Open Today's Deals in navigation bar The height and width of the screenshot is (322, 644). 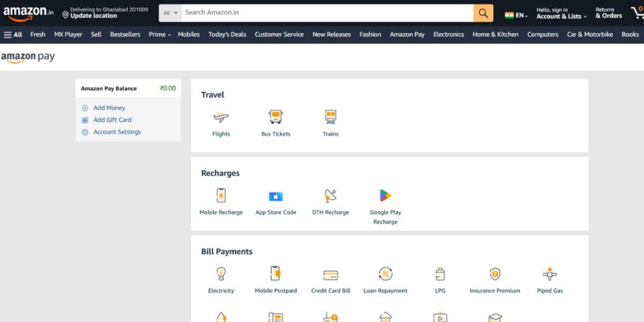point(227,35)
